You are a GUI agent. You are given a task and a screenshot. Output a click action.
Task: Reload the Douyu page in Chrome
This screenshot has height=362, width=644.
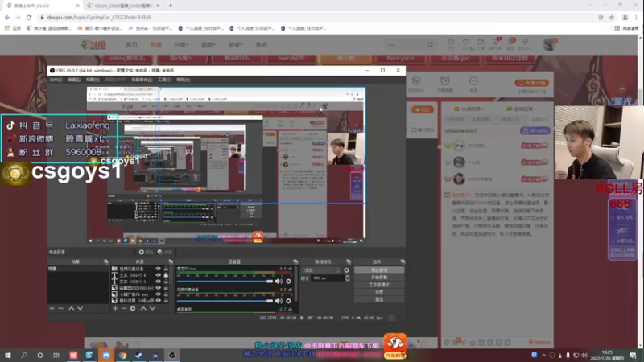coord(29,17)
